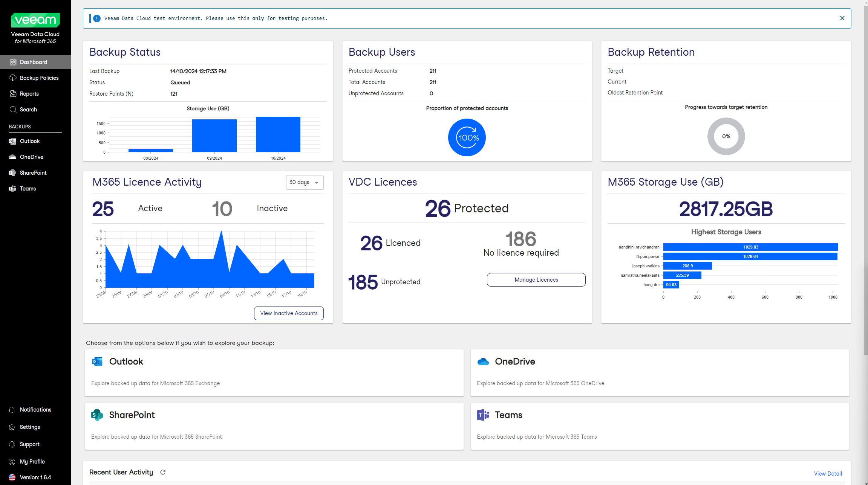Go to Backup Policies

(x=35, y=78)
